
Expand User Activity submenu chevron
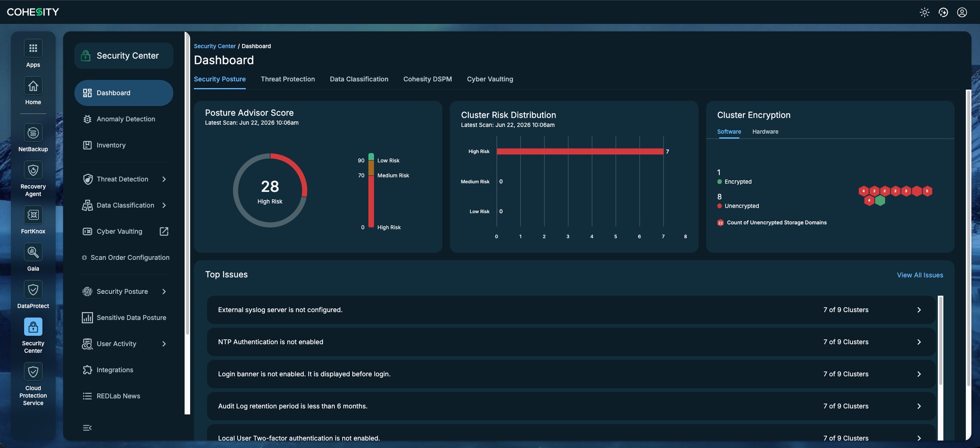(x=164, y=344)
